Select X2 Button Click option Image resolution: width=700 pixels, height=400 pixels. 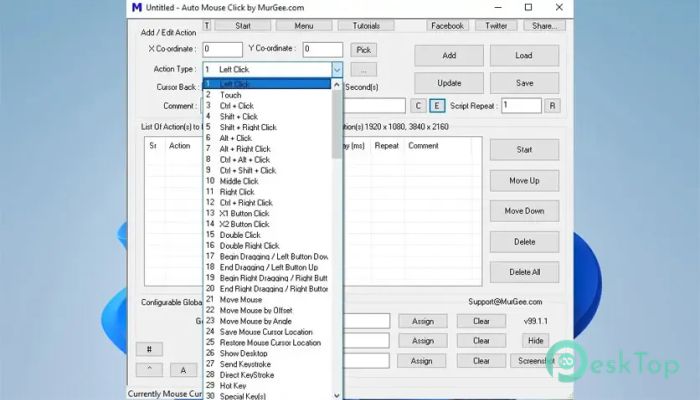[267, 224]
